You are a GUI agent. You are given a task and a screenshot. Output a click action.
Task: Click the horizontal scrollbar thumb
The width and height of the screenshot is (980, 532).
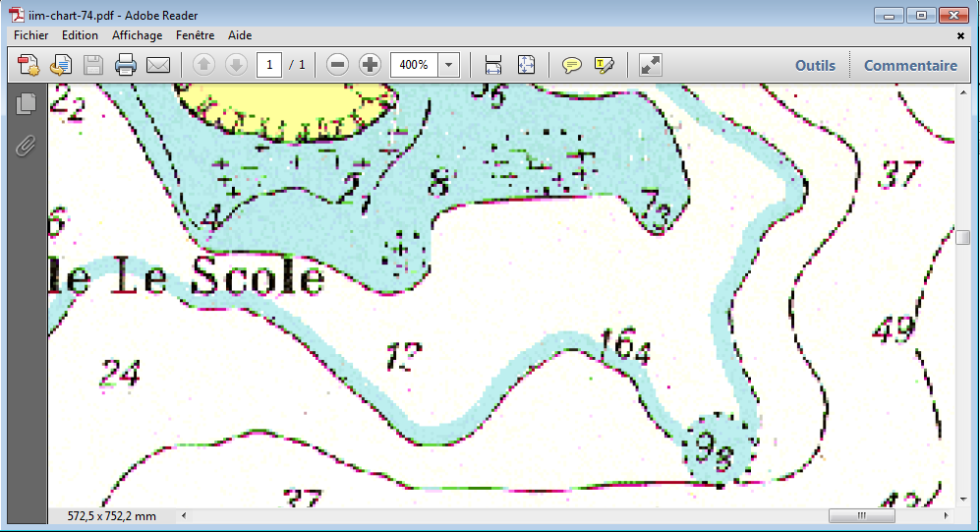862,515
